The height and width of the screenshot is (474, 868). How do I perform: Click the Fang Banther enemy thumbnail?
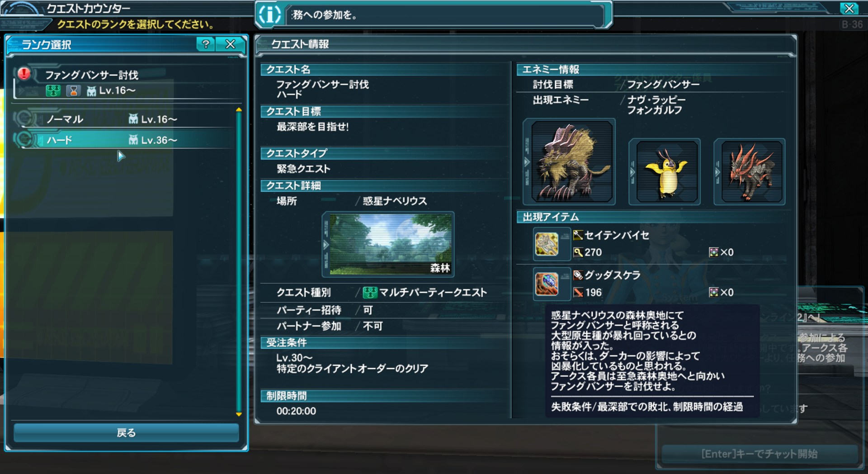tap(572, 162)
